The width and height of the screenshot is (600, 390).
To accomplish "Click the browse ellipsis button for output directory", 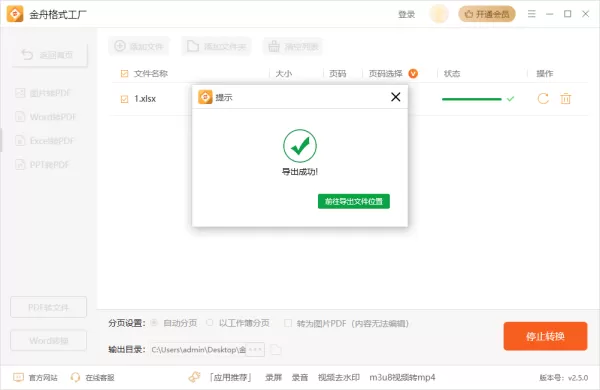I will point(255,349).
